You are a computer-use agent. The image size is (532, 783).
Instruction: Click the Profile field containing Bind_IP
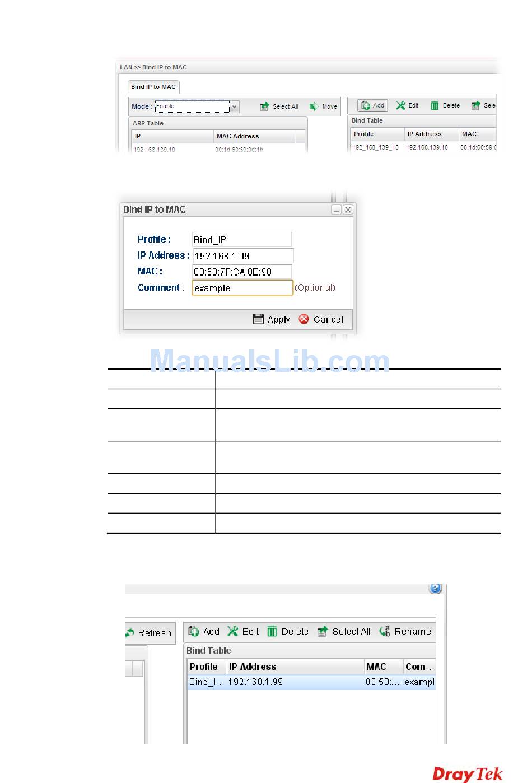pyautogui.click(x=241, y=240)
